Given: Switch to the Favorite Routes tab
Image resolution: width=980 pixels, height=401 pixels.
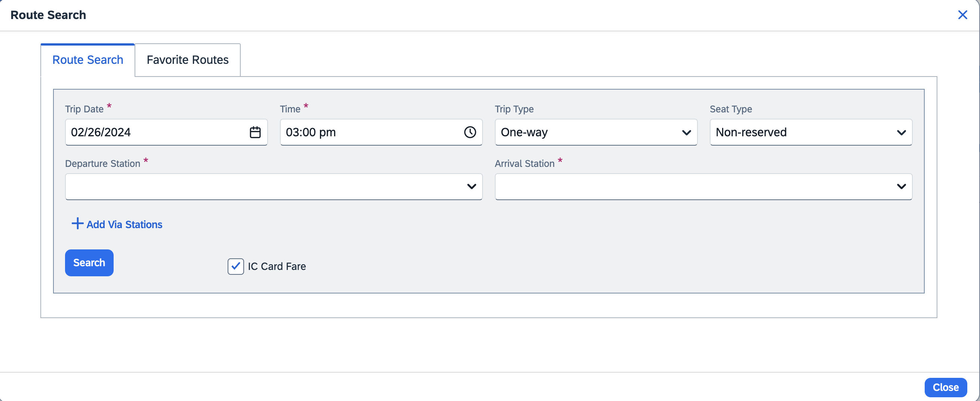Looking at the screenshot, I should [x=188, y=60].
